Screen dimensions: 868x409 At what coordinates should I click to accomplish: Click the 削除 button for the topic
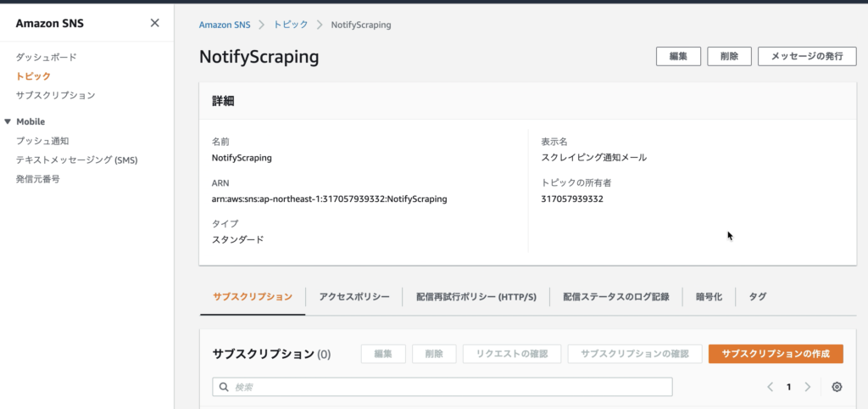click(730, 56)
